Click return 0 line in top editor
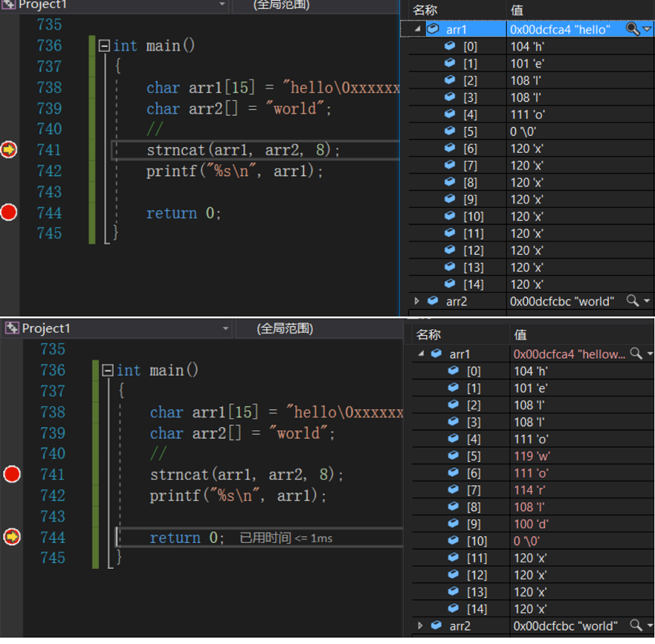 coord(183,213)
